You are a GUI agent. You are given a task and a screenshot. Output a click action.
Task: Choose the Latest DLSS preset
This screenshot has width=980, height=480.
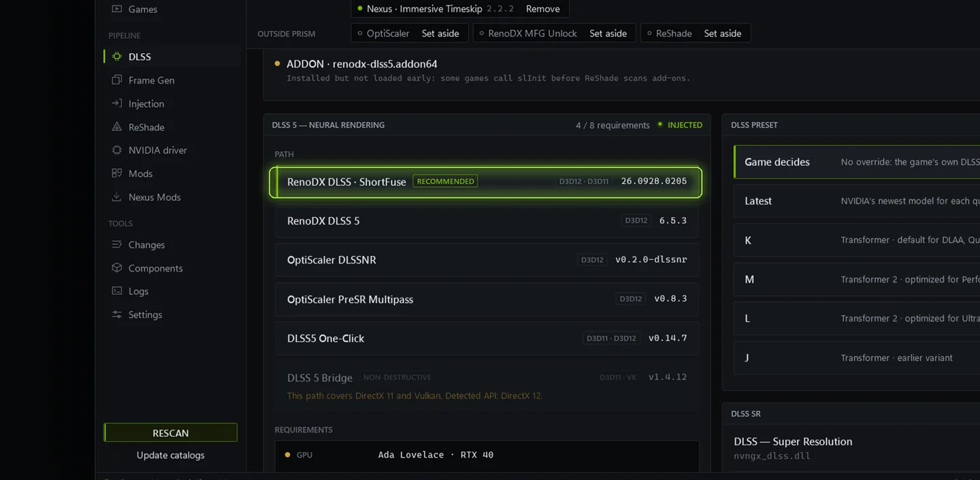coord(857,201)
